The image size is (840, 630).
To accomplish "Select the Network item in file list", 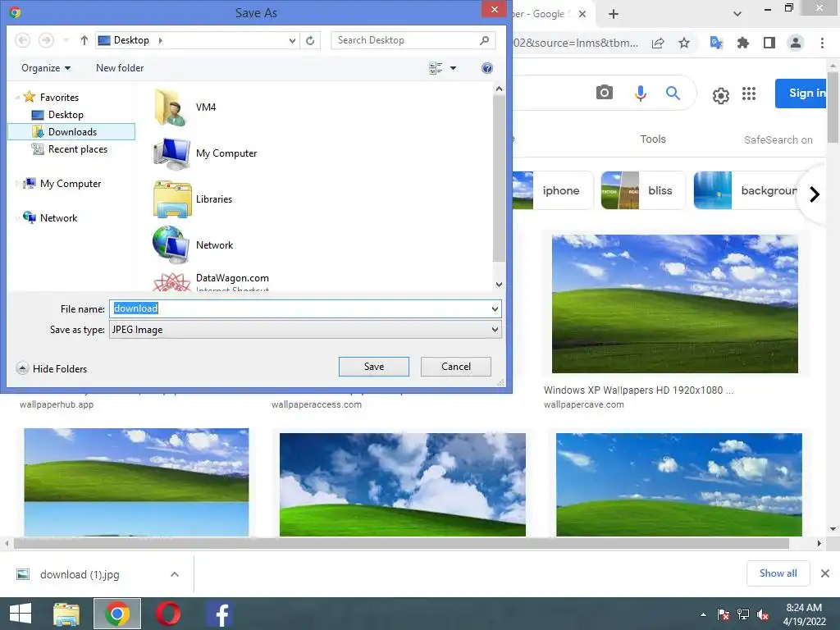I will click(193, 244).
